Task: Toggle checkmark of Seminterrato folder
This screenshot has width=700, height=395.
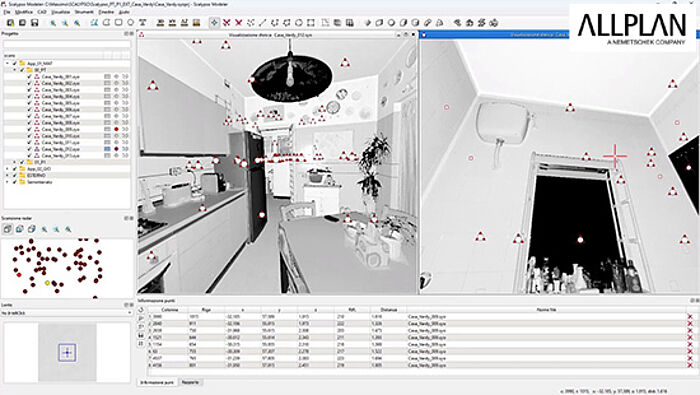Action: [x=15, y=182]
